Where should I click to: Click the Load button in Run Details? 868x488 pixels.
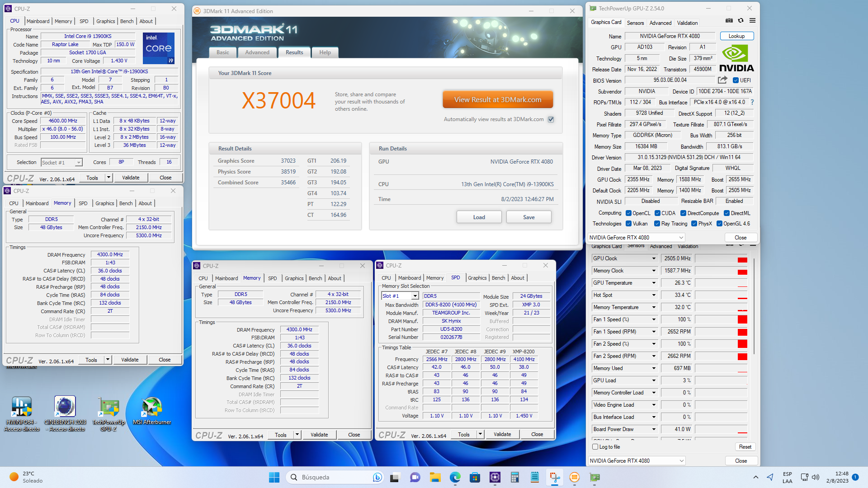point(479,217)
